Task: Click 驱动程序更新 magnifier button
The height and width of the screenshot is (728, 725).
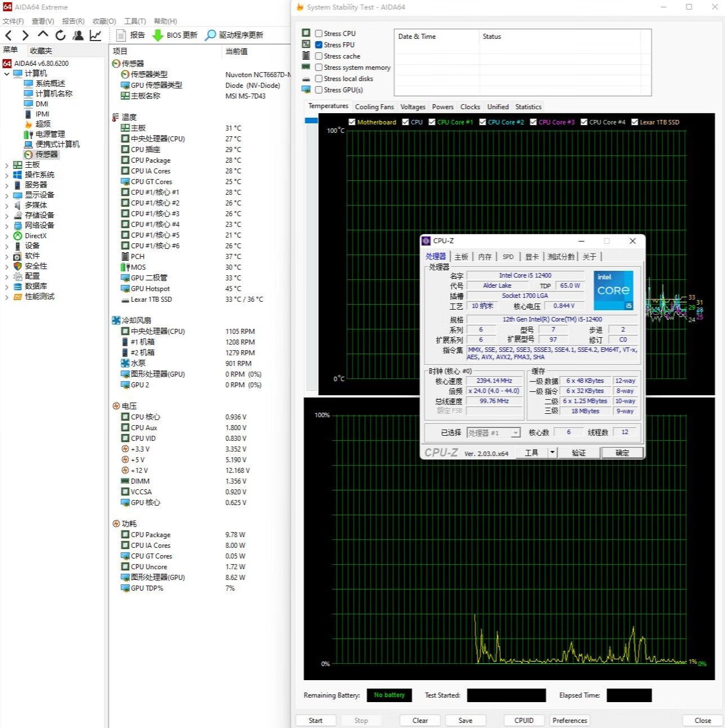Action: click(x=234, y=35)
